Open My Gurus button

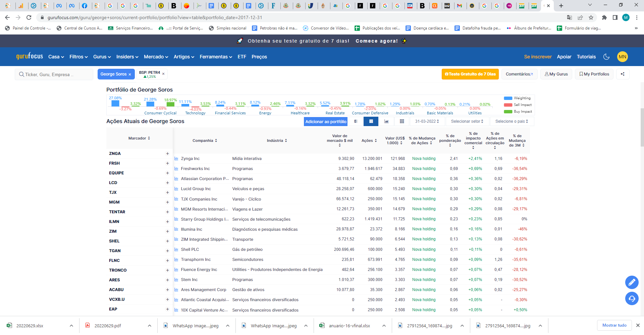click(x=556, y=74)
